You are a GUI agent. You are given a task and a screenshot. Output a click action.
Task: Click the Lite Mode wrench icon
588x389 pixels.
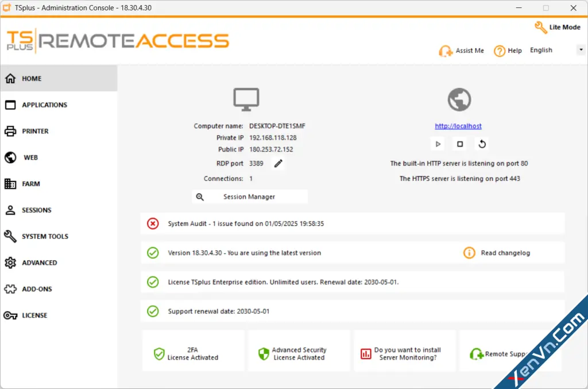click(540, 28)
